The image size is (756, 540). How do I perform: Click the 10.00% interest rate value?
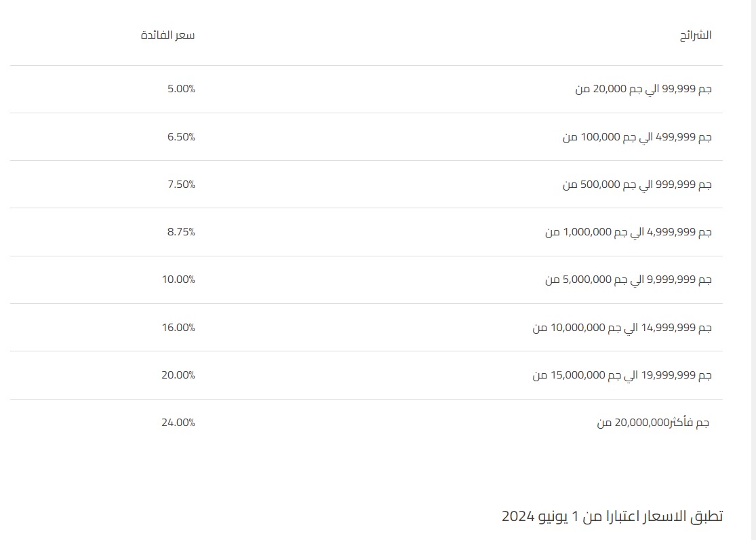tap(178, 279)
